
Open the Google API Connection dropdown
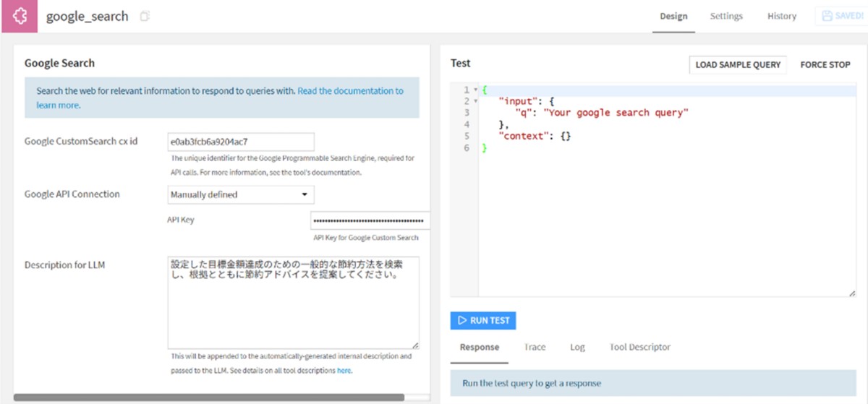click(241, 194)
